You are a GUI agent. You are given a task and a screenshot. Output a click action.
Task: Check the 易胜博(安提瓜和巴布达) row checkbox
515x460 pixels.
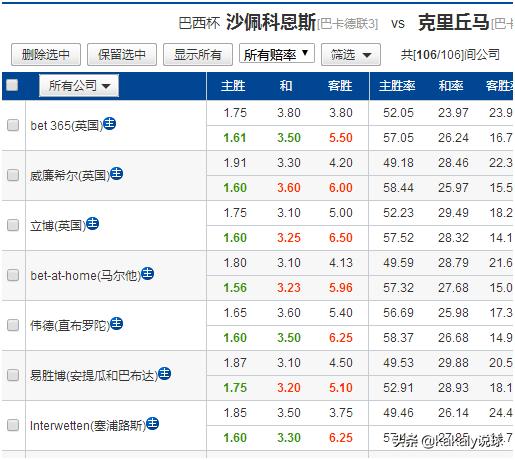point(13,375)
